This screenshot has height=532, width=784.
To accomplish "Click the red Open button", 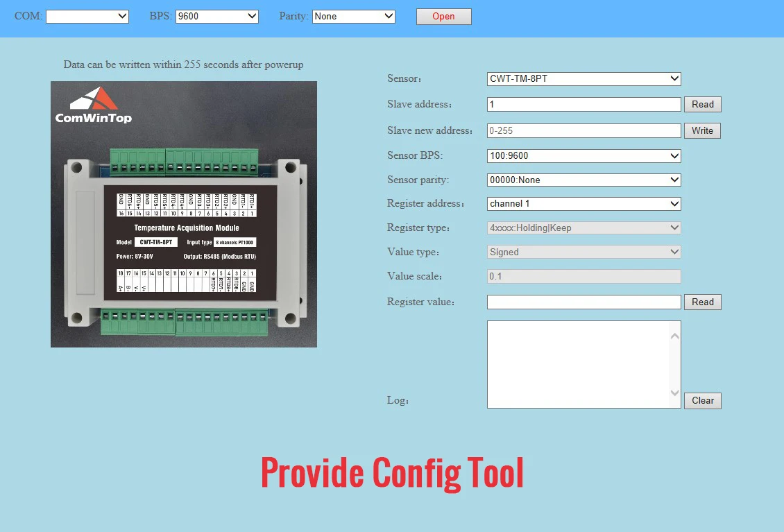I will point(443,17).
